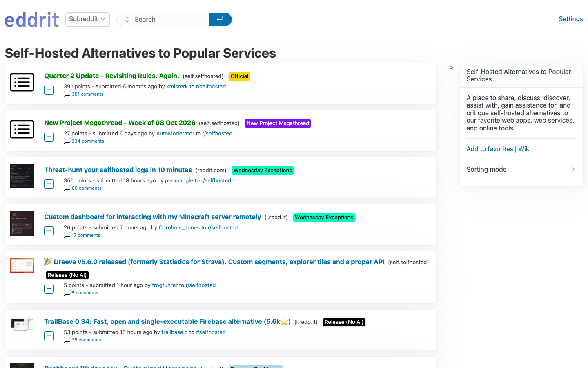This screenshot has width=588, height=368.
Task: Click r/selfhosted link in kmisterk's post
Action: 211,86
